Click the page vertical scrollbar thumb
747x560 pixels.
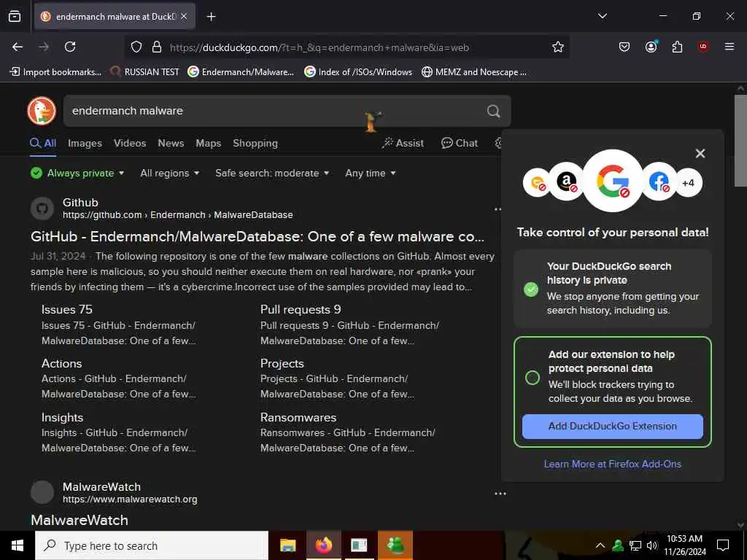(740, 141)
